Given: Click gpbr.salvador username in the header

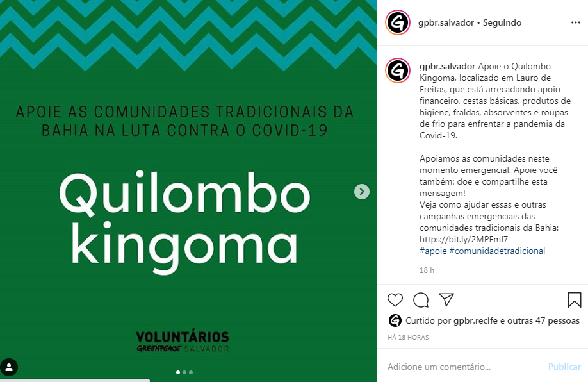Looking at the screenshot, I should pos(446,22).
